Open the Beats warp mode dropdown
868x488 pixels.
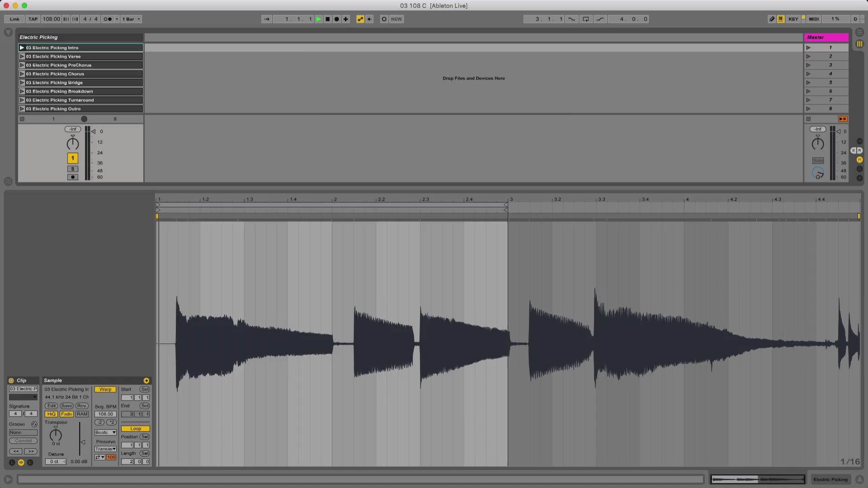coord(105,432)
